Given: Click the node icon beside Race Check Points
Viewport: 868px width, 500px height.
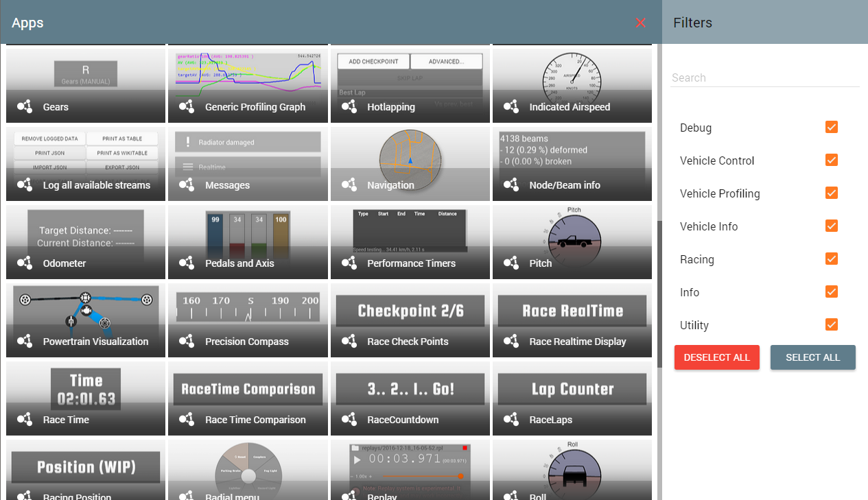Looking at the screenshot, I should (349, 341).
